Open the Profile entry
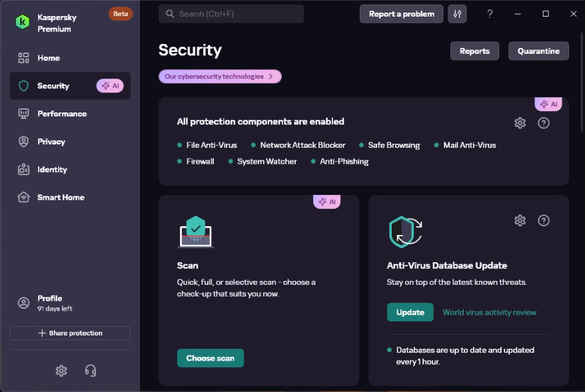 pos(70,303)
